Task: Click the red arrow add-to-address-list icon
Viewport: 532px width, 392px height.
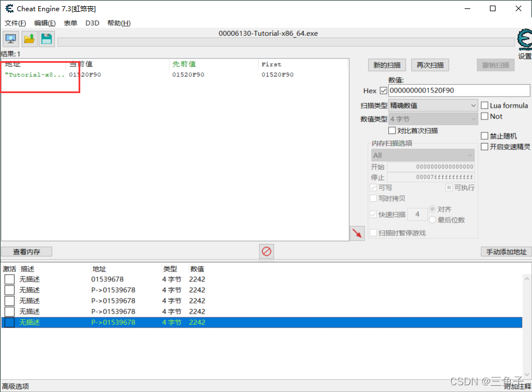Action: pos(357,233)
